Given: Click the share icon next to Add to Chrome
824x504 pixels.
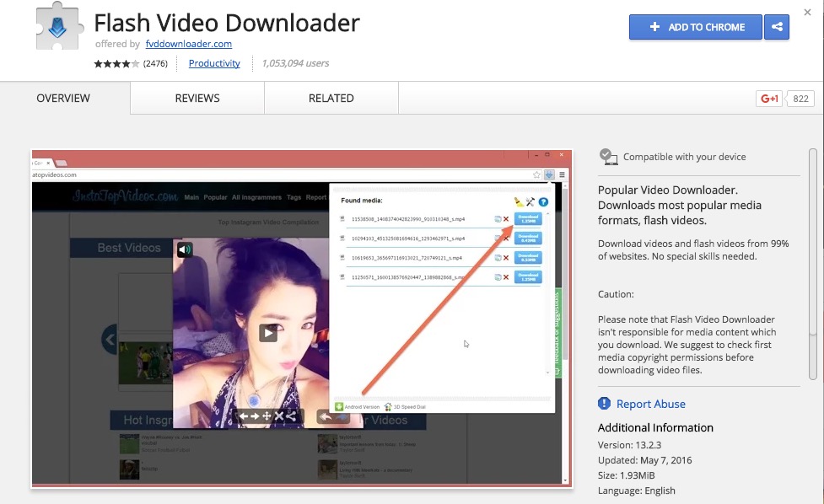Looking at the screenshot, I should coord(776,27).
